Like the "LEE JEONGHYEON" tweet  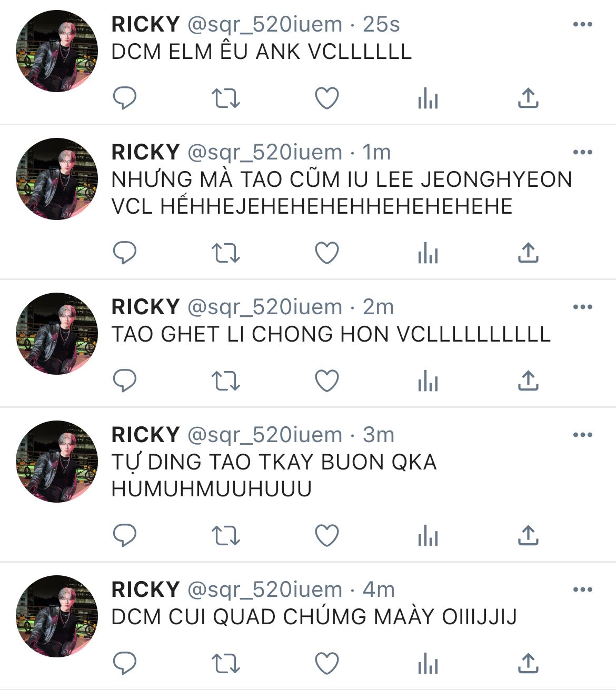(x=326, y=253)
